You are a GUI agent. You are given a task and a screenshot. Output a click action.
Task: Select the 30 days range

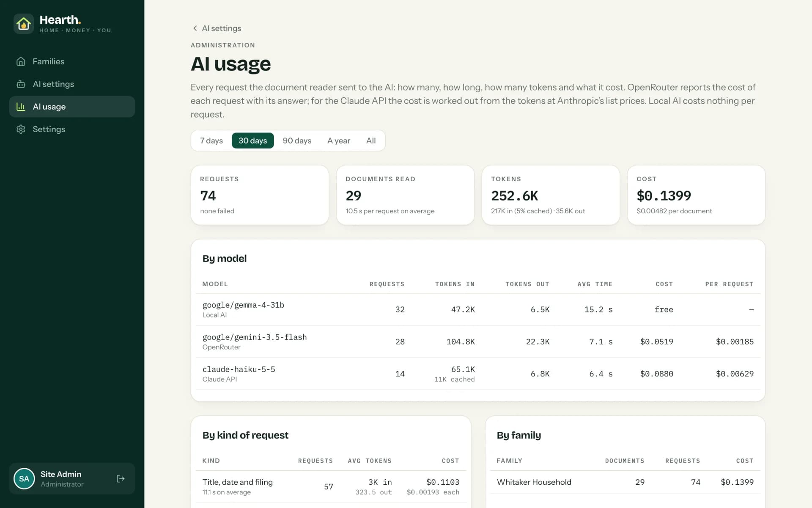point(253,141)
